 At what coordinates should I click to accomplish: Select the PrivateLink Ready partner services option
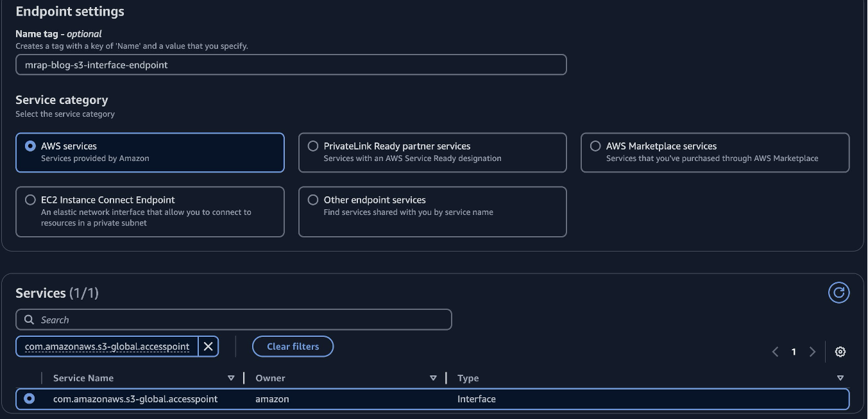[x=312, y=146]
